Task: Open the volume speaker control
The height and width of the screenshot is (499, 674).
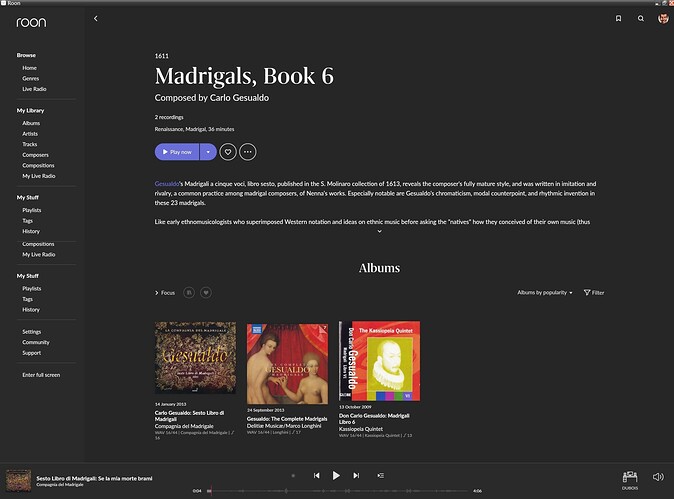Action: click(658, 477)
